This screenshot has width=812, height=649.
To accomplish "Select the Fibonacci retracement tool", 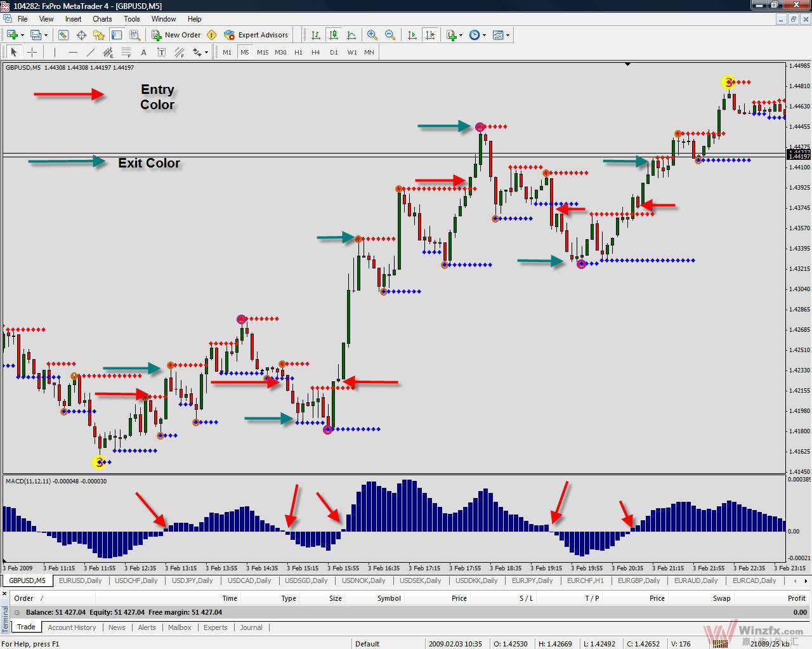I will pos(126,52).
